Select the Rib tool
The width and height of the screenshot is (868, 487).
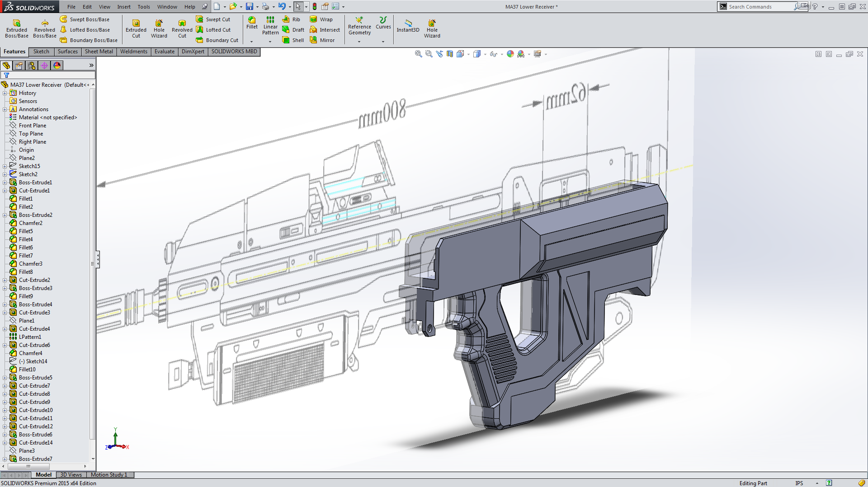tap(291, 19)
